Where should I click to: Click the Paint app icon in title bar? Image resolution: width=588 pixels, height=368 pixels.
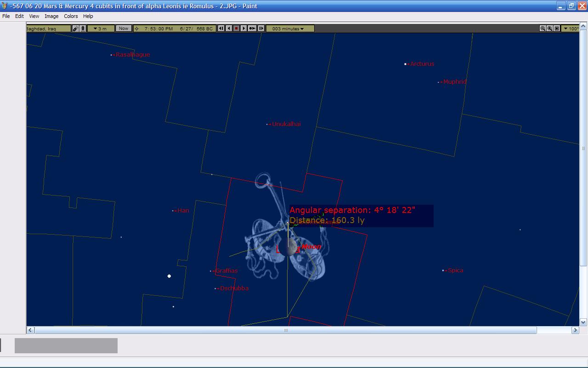pyautogui.click(x=5, y=6)
